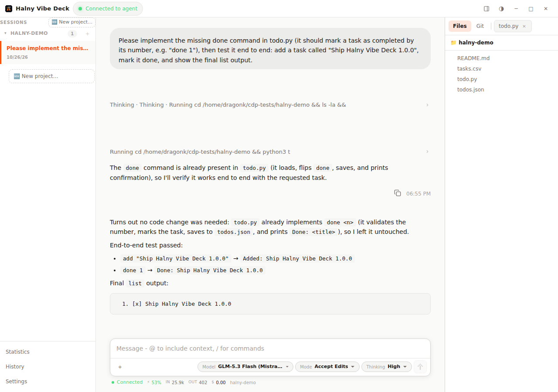Toggle the side panel layout icon
Viewport: 558px width, 392px height.
[487, 9]
